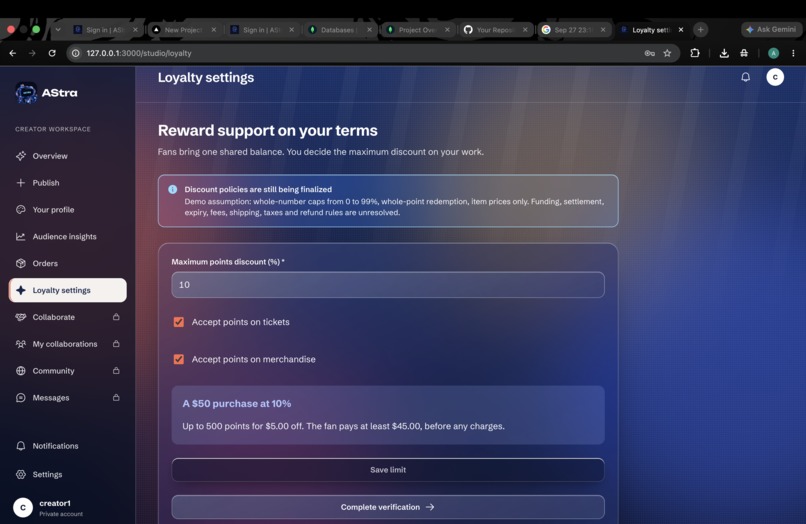Image resolution: width=806 pixels, height=524 pixels.
Task: Open the Collaborate sidebar entry
Action: pyautogui.click(x=67, y=317)
